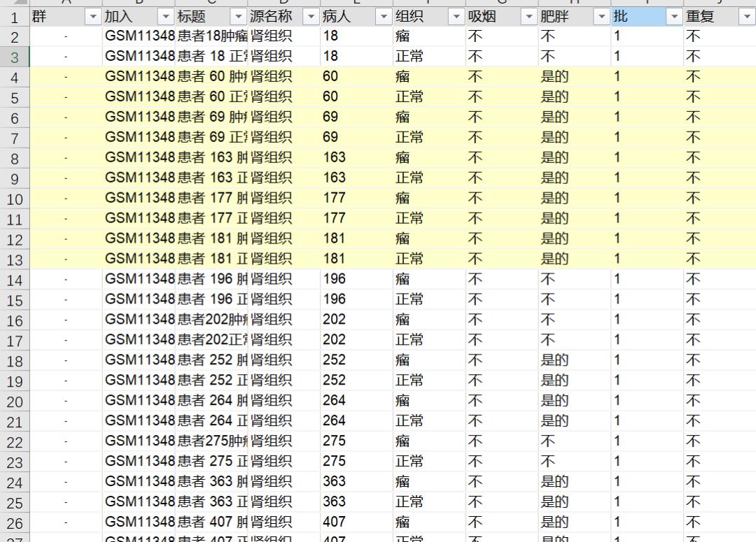Select patient cell 163 in row 8

point(357,157)
